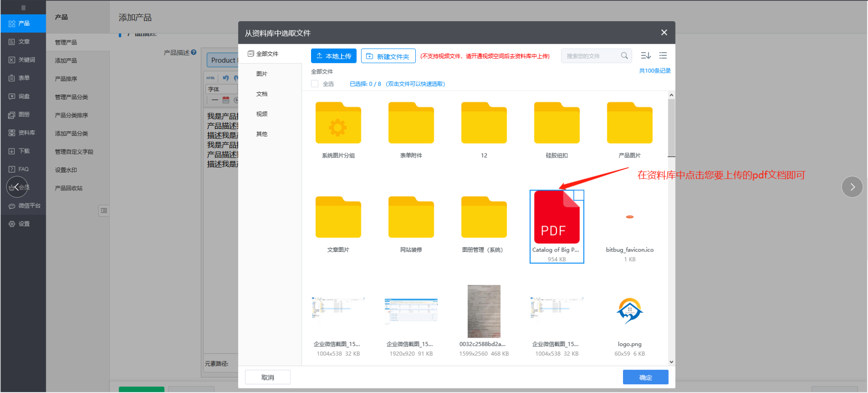Select the 图片 file category
The height and width of the screenshot is (393, 868).
pyautogui.click(x=262, y=74)
